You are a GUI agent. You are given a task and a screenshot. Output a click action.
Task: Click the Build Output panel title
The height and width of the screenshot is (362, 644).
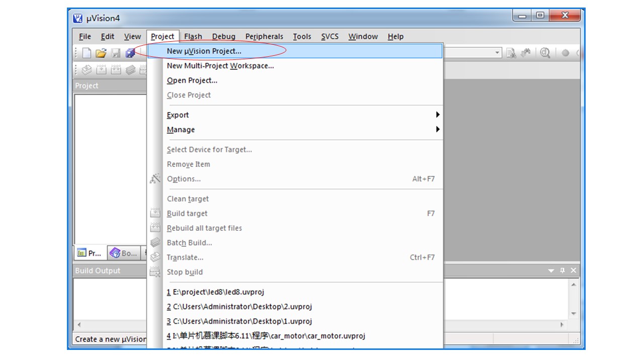pos(98,270)
